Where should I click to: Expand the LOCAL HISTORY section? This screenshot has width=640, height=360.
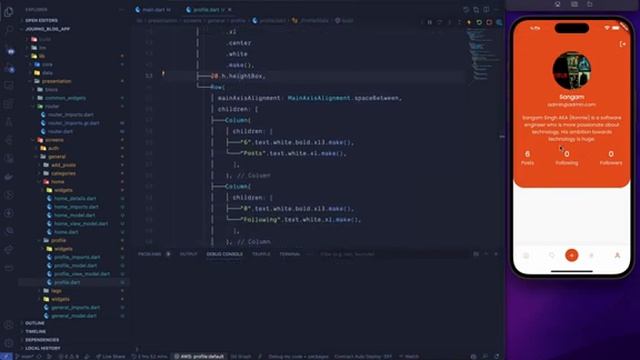(42, 348)
